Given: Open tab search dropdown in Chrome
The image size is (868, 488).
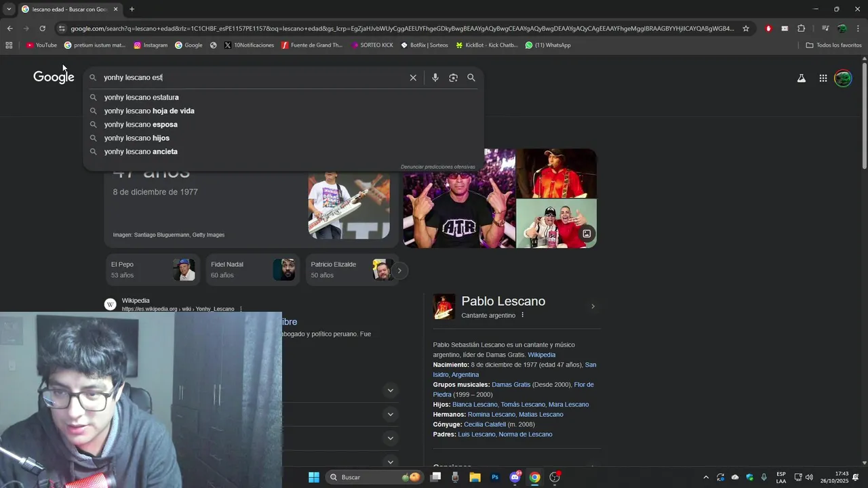Looking at the screenshot, I should [9, 9].
